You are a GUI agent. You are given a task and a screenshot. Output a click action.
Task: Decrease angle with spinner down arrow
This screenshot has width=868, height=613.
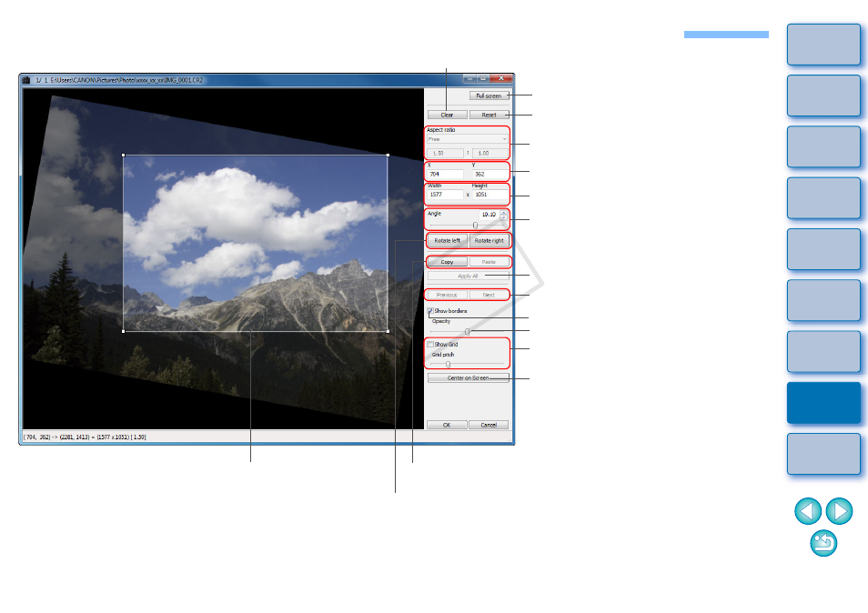(503, 216)
